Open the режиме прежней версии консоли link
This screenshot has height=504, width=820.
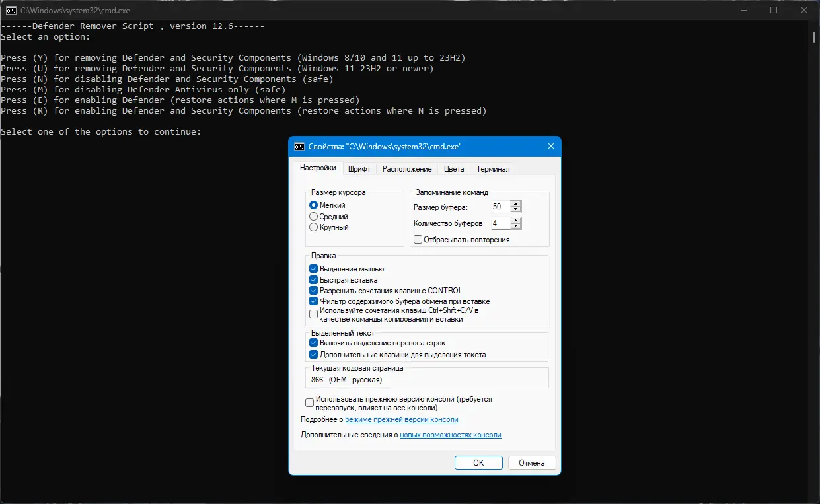pos(402,419)
